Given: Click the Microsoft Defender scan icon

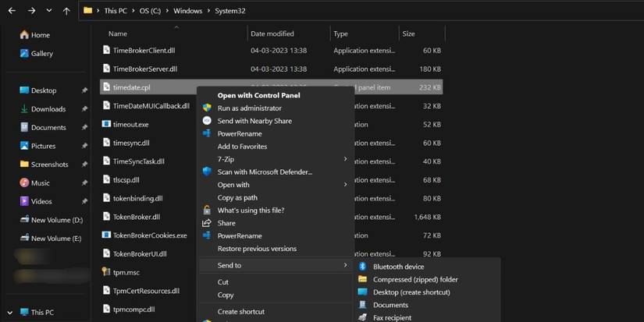Looking at the screenshot, I should pos(207,172).
